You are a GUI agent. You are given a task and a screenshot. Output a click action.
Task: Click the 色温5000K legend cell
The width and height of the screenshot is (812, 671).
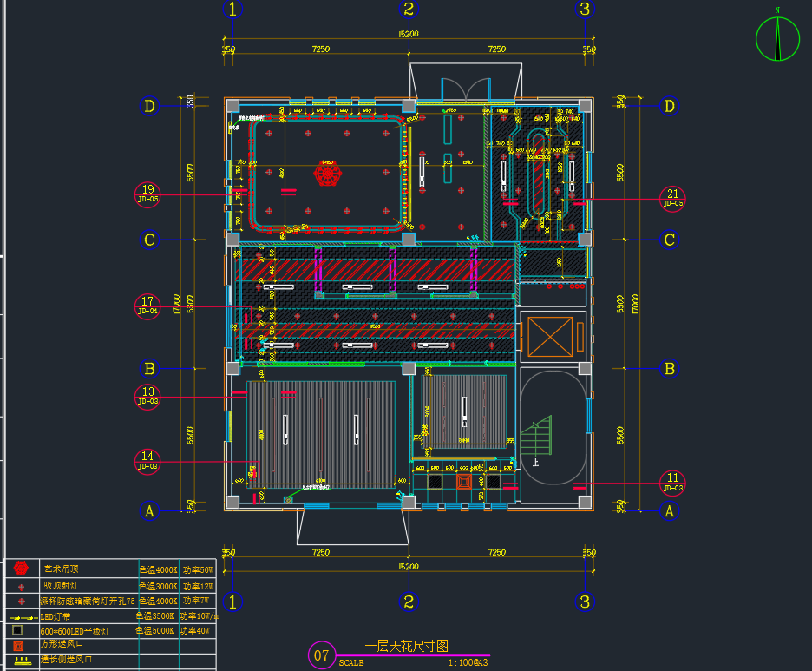point(154,630)
